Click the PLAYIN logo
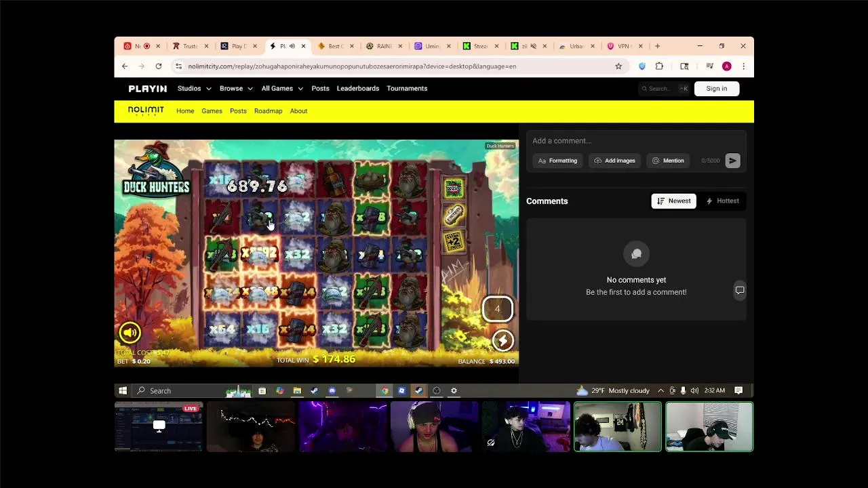 tap(147, 89)
